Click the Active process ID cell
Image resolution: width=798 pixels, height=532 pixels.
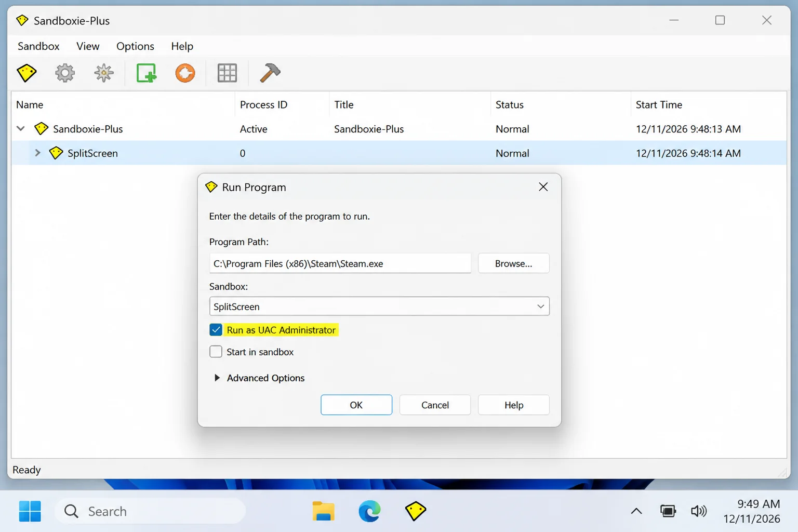click(x=254, y=129)
